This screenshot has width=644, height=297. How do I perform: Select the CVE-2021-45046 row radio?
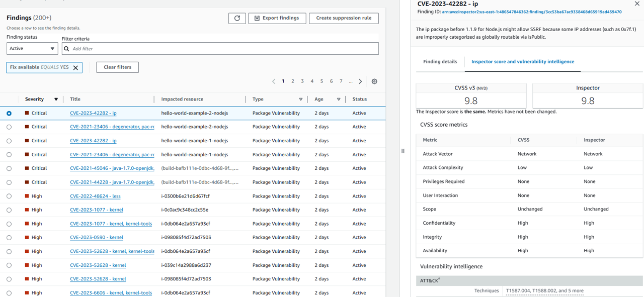coord(9,168)
